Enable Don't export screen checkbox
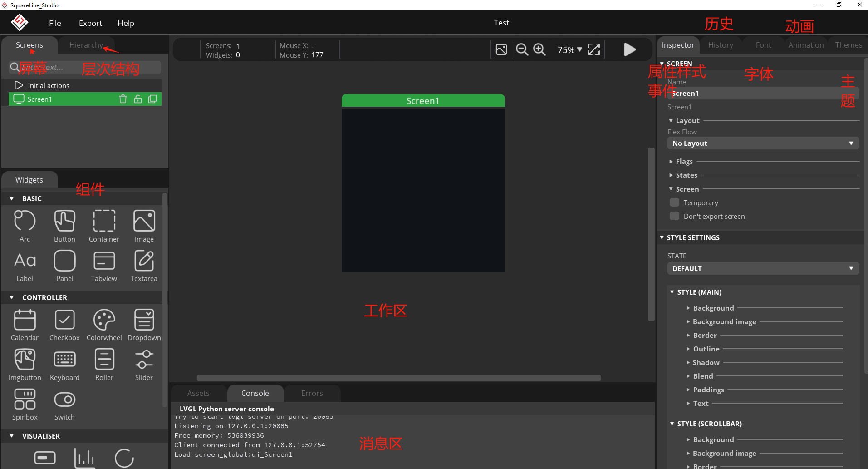Screen dimensions: 868x469 coord(674,216)
